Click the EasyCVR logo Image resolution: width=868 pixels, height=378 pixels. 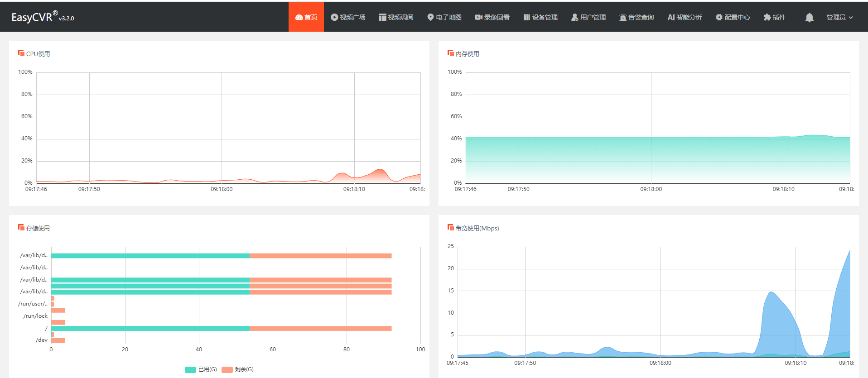click(x=34, y=17)
